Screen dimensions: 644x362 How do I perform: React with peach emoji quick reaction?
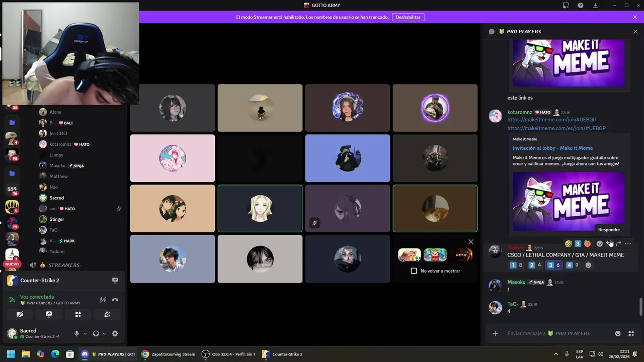[587, 243]
